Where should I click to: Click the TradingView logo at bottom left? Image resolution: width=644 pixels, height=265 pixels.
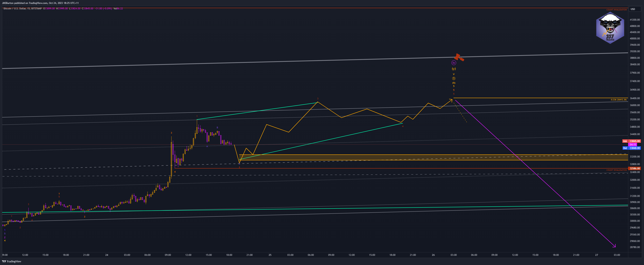pyautogui.click(x=12, y=261)
